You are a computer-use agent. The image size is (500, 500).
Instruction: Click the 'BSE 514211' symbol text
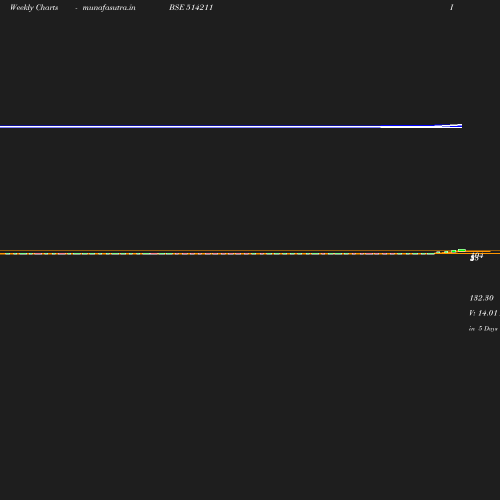191,7
